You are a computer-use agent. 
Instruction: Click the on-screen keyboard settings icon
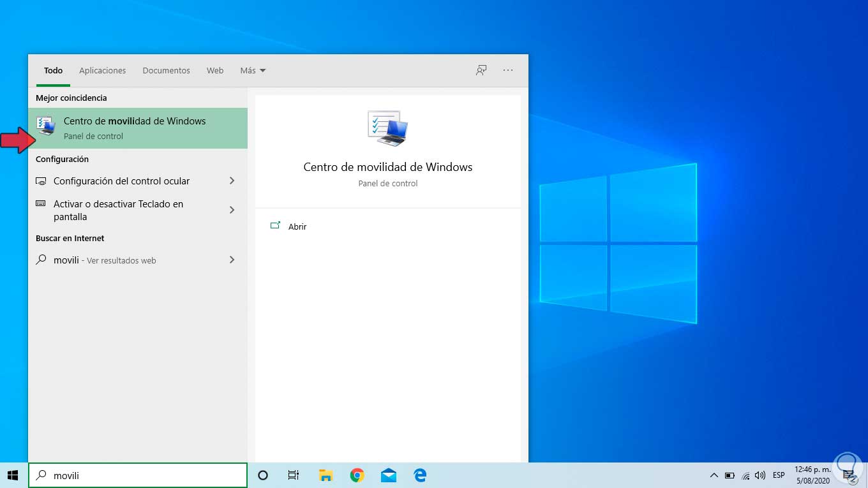41,203
